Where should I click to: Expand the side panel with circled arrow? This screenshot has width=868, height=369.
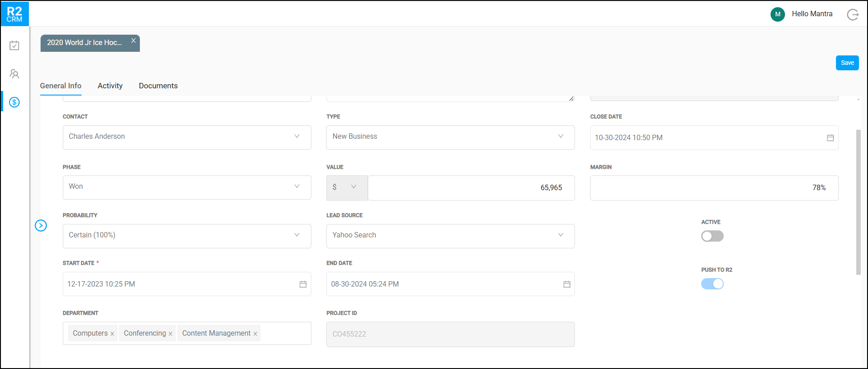click(x=41, y=225)
